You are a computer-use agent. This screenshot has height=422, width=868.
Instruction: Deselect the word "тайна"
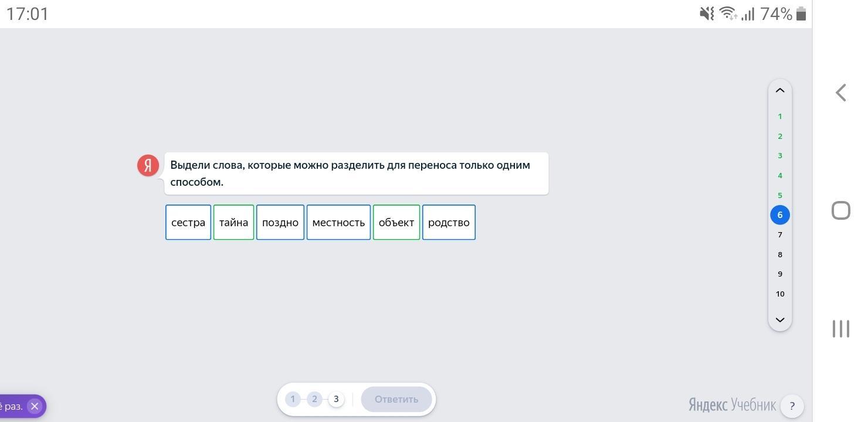coord(233,222)
